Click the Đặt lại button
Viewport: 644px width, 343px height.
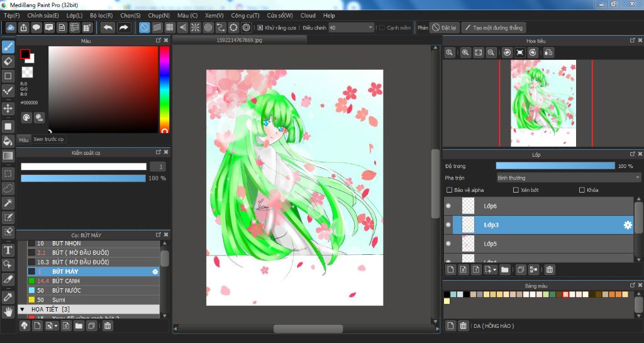pos(444,28)
